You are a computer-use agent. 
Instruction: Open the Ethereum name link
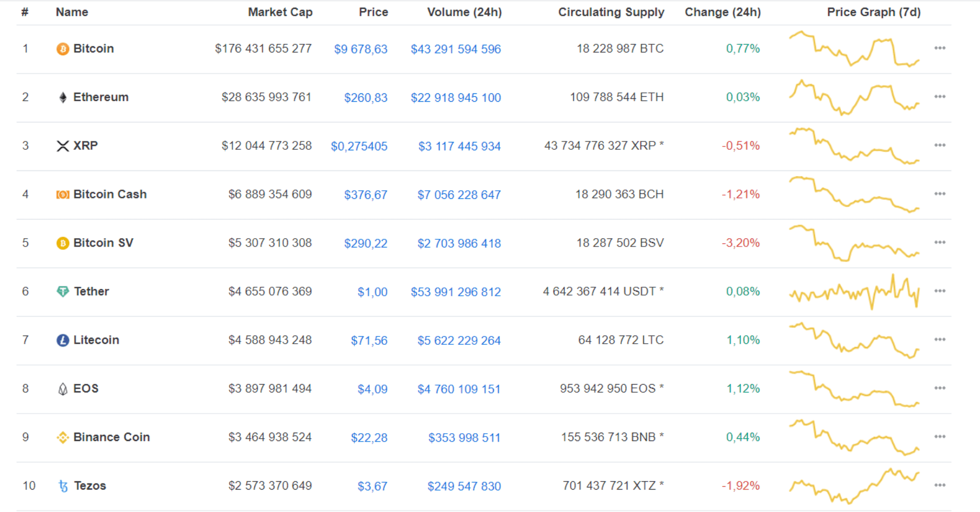coord(101,97)
